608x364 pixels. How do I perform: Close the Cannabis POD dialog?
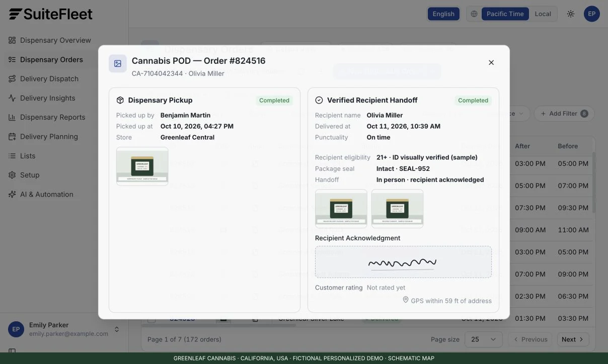click(491, 63)
